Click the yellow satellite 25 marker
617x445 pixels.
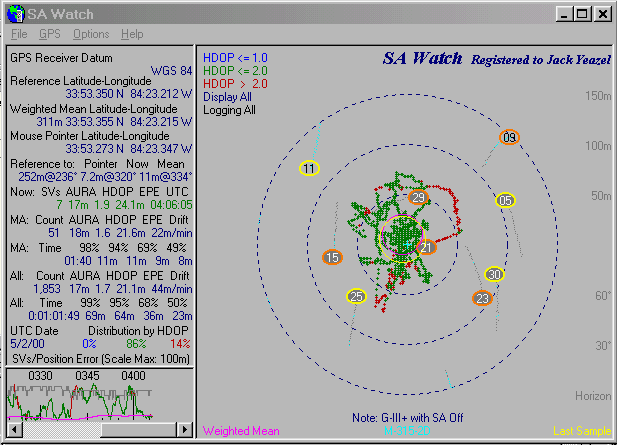click(356, 296)
